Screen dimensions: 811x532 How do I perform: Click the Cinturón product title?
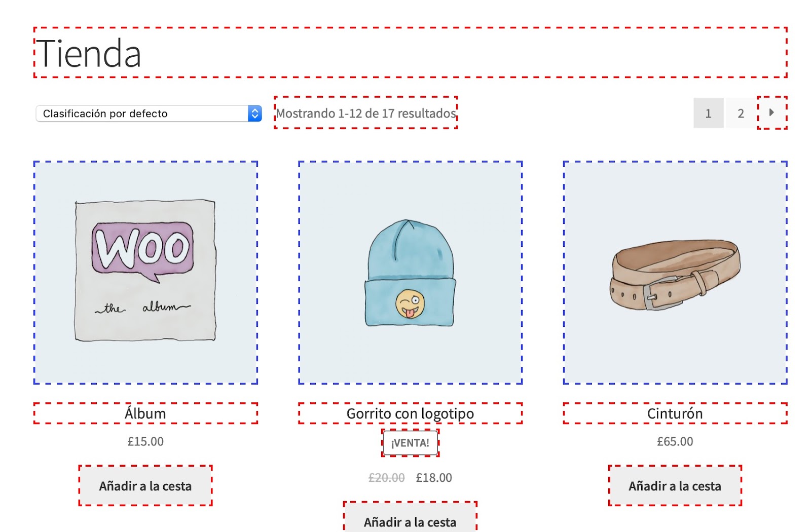675,413
